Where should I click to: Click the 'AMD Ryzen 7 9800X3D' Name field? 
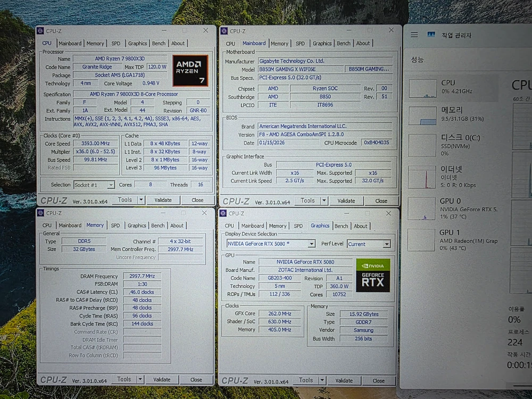(x=120, y=59)
